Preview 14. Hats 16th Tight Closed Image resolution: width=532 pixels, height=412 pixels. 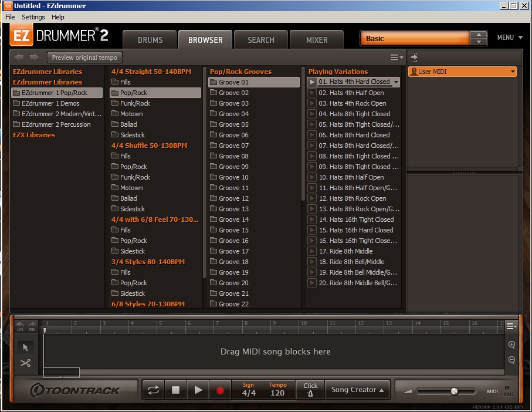[x=312, y=219]
